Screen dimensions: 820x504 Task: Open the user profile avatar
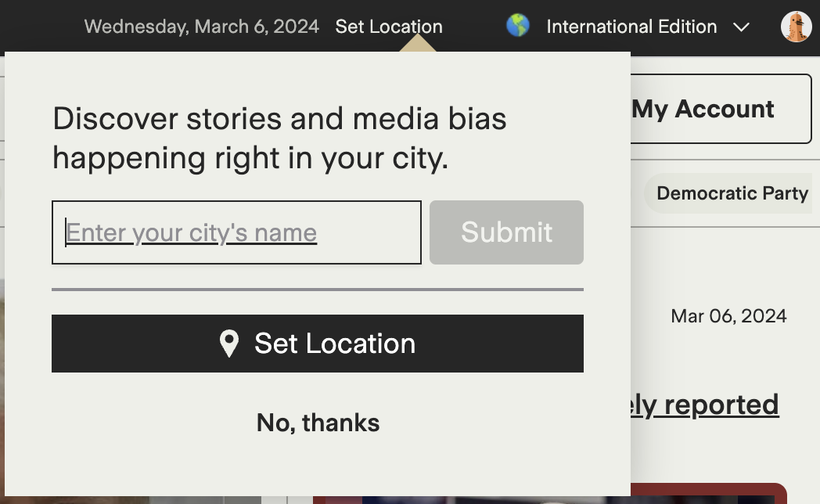click(796, 27)
